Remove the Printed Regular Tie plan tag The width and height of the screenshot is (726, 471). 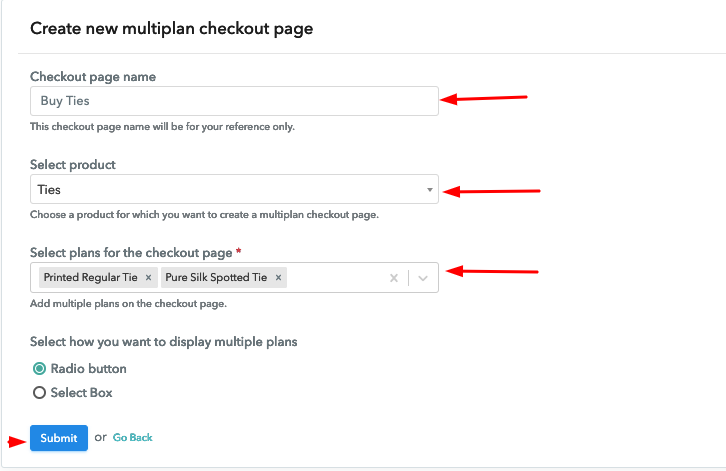click(148, 278)
